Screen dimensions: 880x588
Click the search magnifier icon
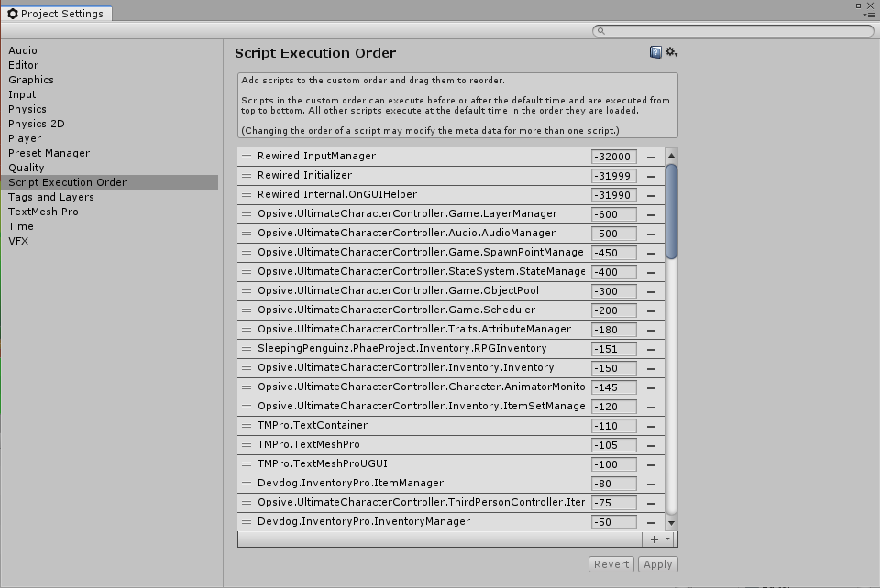601,31
